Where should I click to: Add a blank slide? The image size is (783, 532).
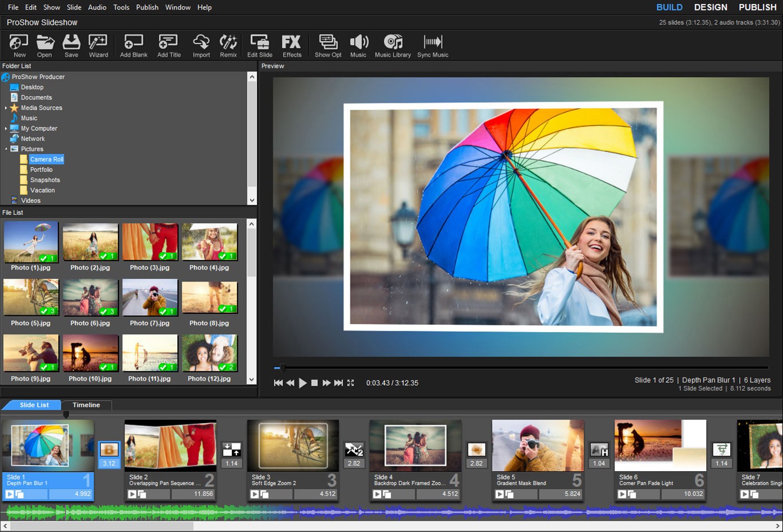133,45
